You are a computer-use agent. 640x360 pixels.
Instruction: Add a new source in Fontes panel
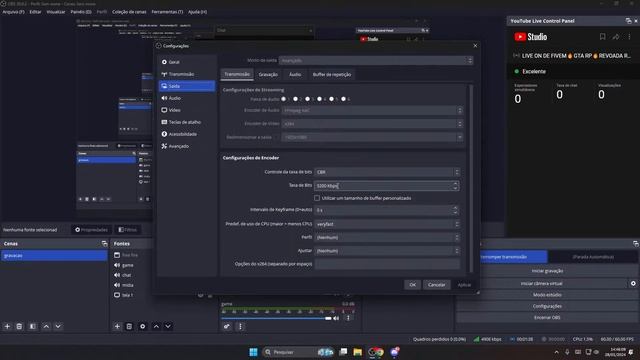tap(117, 327)
